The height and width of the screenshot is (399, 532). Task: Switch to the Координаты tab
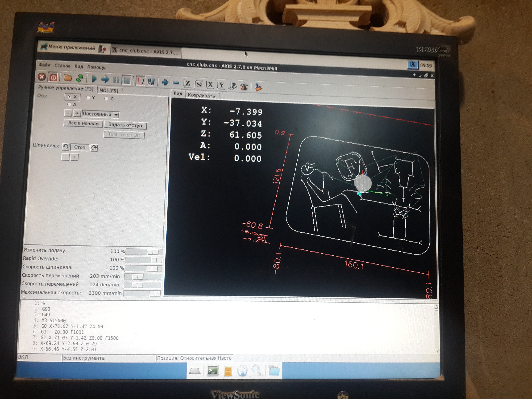(x=202, y=95)
